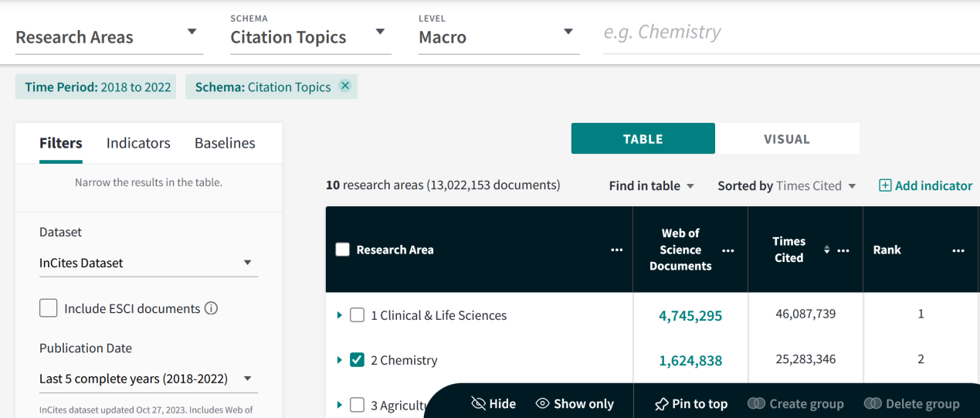Open Web of Science Documents column options
Viewport: 980px width, 418px height.
pos(727,250)
